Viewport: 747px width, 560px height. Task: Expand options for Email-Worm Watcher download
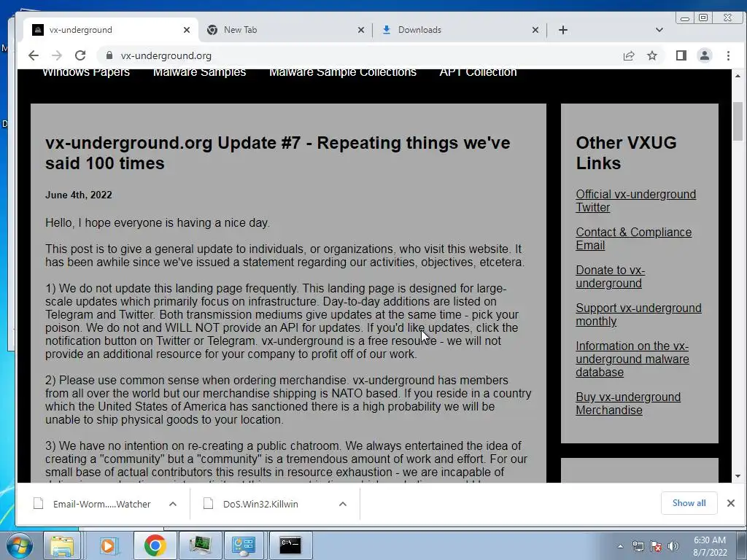coord(173,504)
